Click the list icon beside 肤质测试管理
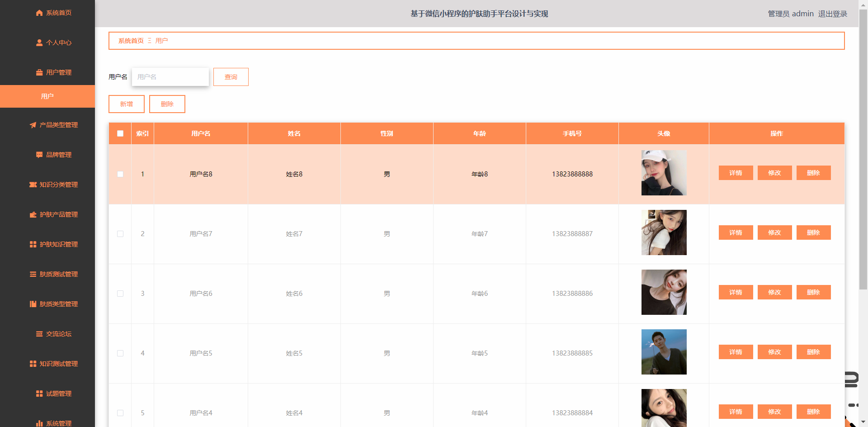The width and height of the screenshot is (868, 427). (x=33, y=275)
